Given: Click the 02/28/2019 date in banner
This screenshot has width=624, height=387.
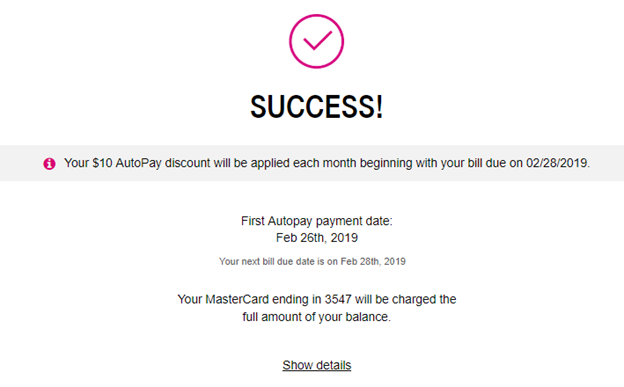Looking at the screenshot, I should [x=558, y=163].
